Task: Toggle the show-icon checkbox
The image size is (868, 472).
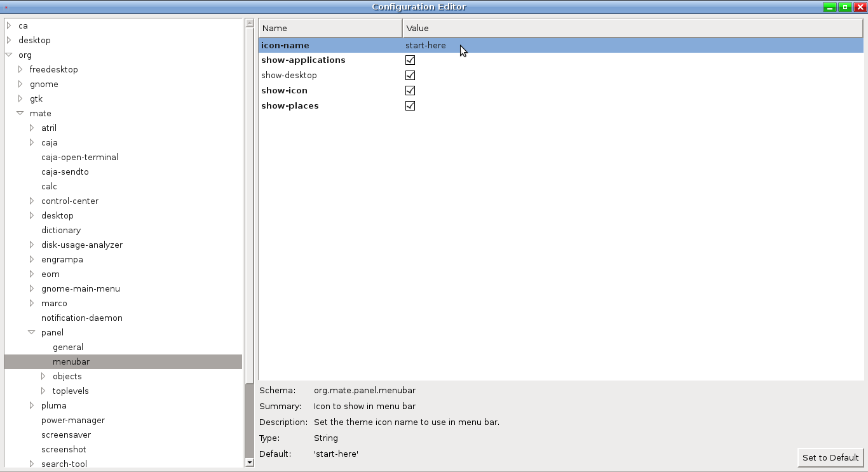Action: tap(410, 91)
